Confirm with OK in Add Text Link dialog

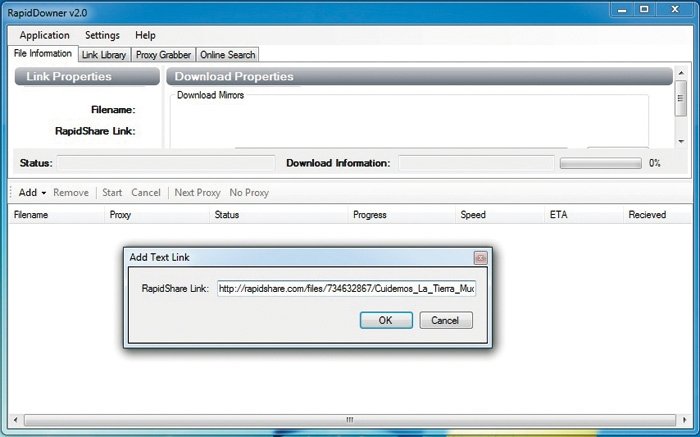coord(386,320)
